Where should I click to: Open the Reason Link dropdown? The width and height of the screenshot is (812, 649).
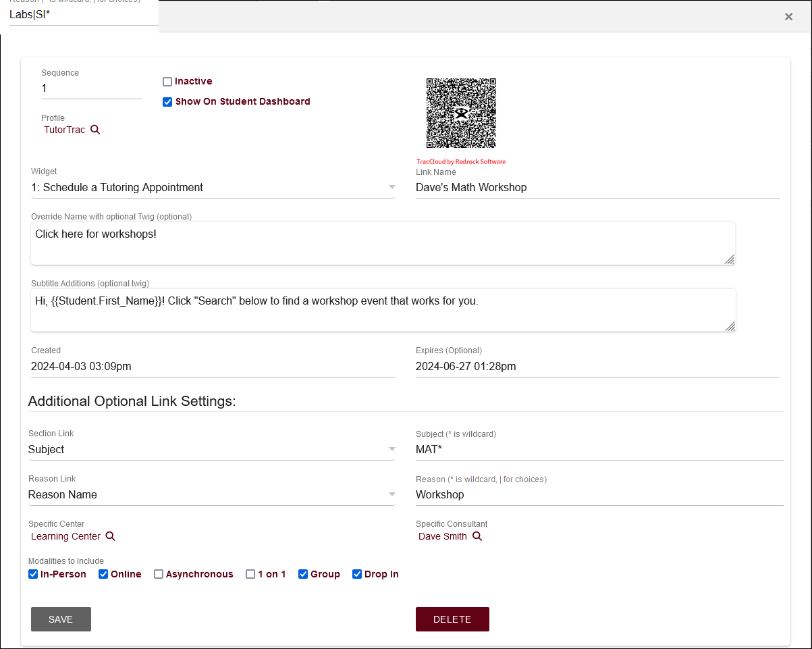211,495
